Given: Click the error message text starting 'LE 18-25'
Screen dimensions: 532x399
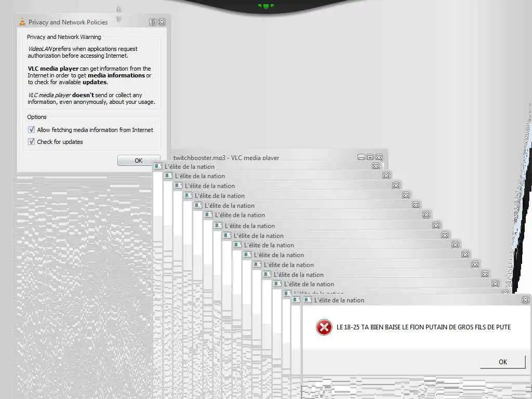Looking at the screenshot, I should coord(423,327).
